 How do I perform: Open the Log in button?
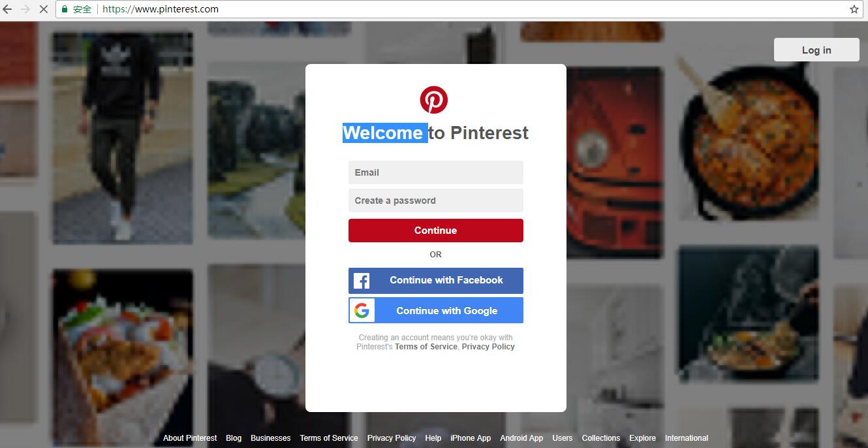click(x=816, y=50)
